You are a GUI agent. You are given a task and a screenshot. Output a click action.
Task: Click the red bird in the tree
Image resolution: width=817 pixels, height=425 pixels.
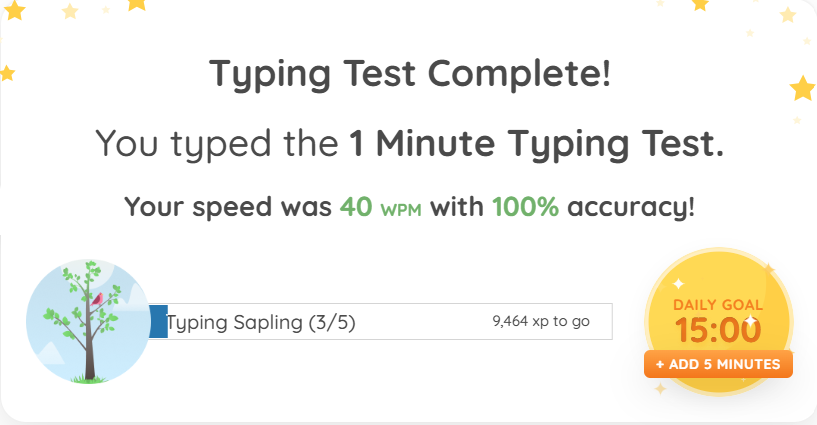click(x=97, y=298)
